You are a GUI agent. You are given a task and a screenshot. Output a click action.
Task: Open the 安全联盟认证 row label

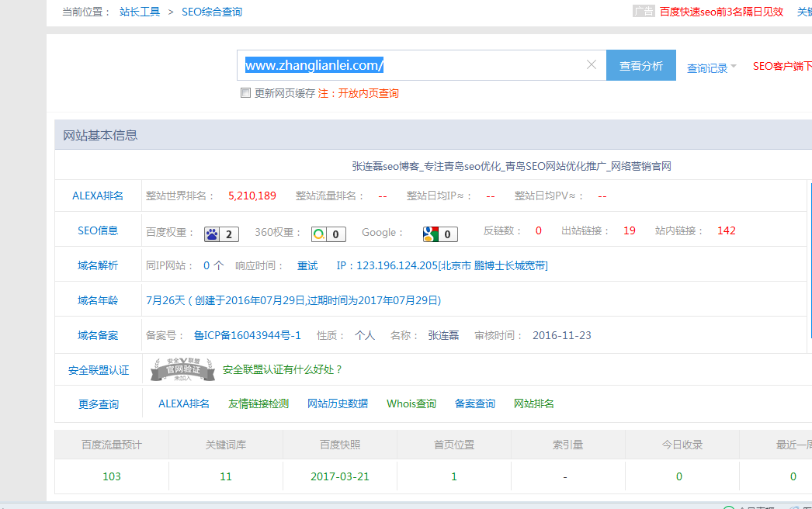pos(99,370)
